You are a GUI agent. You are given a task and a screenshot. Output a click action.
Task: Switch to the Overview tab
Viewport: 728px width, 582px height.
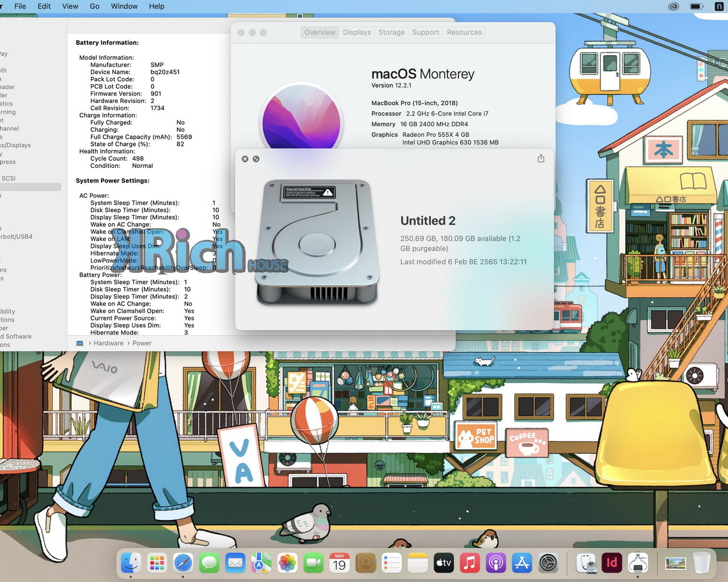coord(320,32)
